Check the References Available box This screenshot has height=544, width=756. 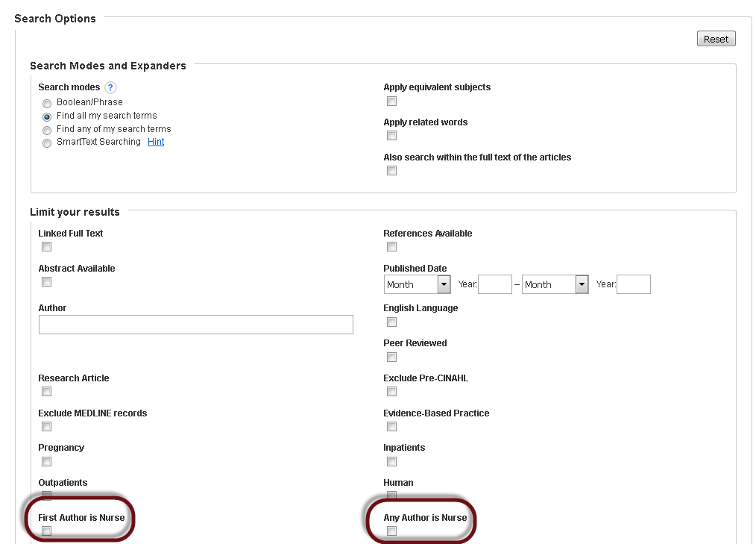(391, 247)
